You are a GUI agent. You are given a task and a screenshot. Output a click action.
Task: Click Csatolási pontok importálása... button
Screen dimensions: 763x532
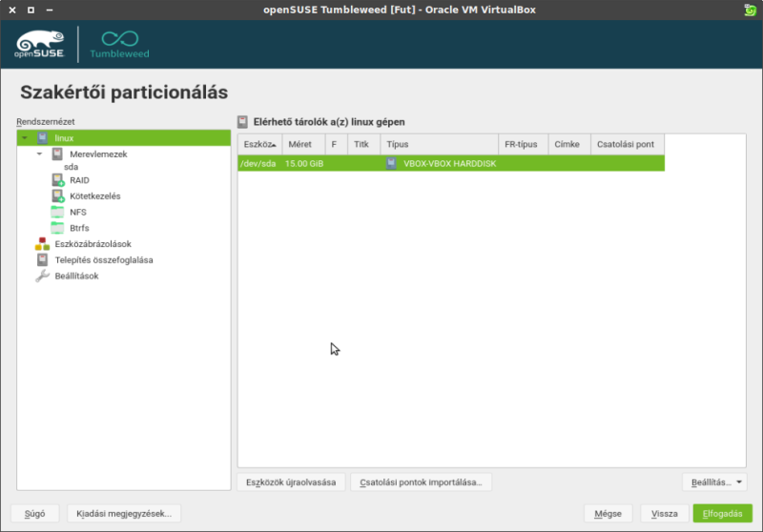coord(421,482)
